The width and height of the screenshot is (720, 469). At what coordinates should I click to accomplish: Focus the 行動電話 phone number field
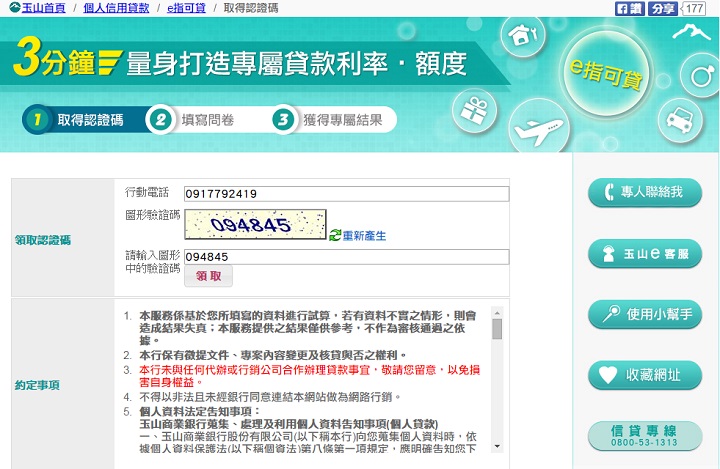pyautogui.click(x=346, y=194)
